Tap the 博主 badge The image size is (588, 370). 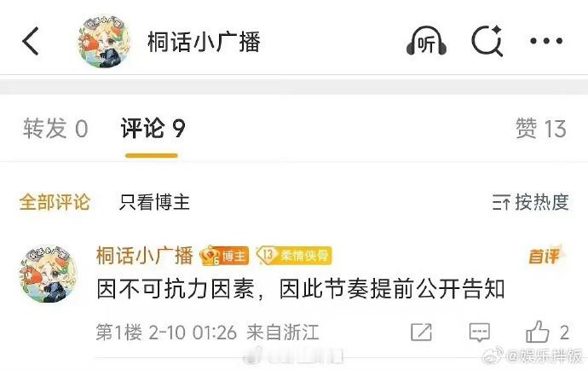coord(224,256)
